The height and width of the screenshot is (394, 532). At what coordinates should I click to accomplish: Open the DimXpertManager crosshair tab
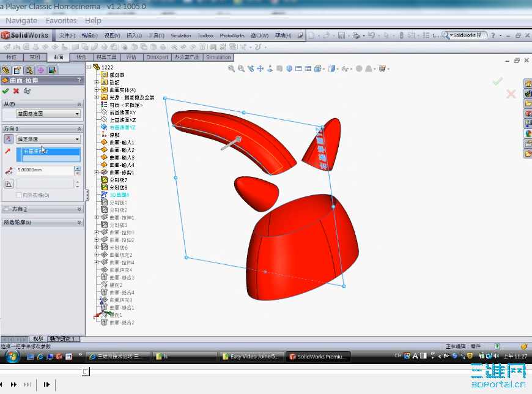(41, 70)
